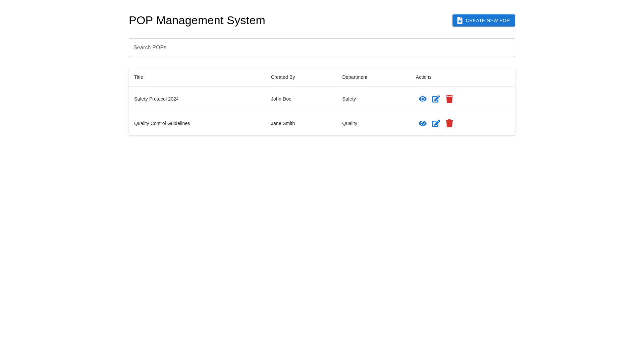Click the upload file icon in Create button
Image resolution: width=644 pixels, height=362 pixels.
point(460,20)
